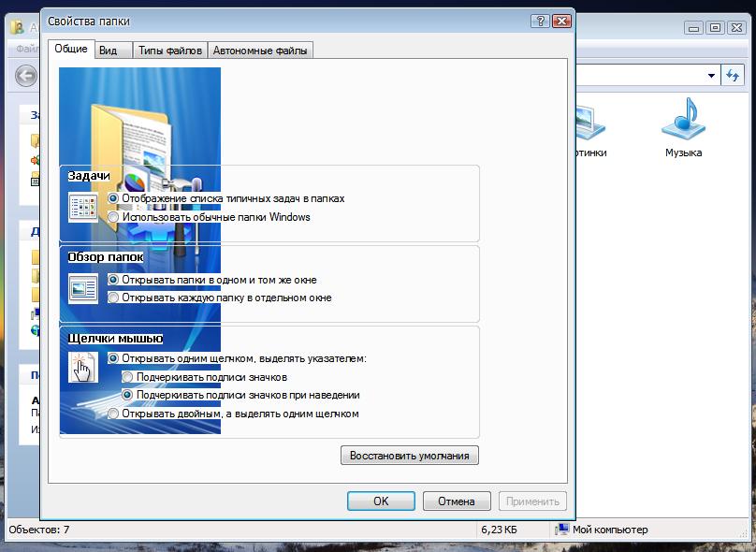The image size is (756, 552).
Task: Click the Отмена button
Action: point(457,501)
